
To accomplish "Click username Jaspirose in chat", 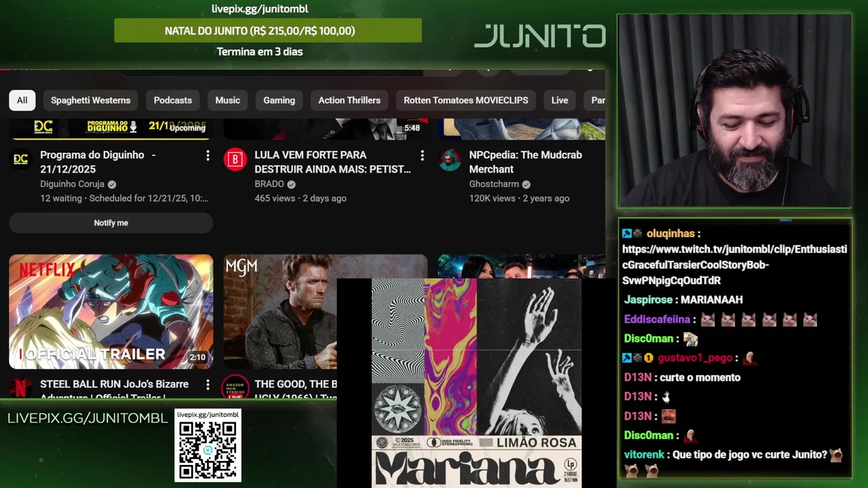I will (x=648, y=300).
